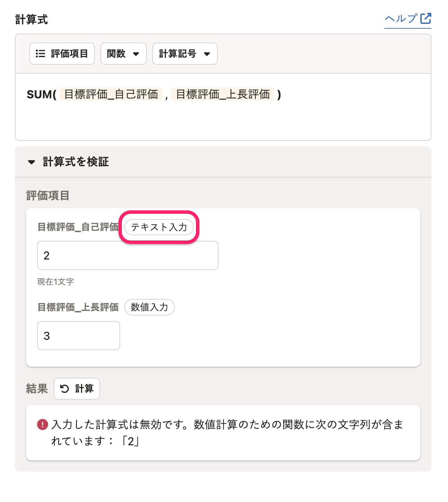Image resolution: width=448 pixels, height=502 pixels.
Task: Open the 関数 dropdown
Action: [124, 54]
